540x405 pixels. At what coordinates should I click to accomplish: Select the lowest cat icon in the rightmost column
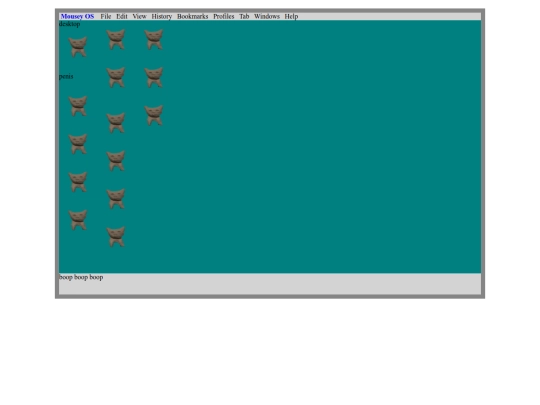pyautogui.click(x=154, y=115)
